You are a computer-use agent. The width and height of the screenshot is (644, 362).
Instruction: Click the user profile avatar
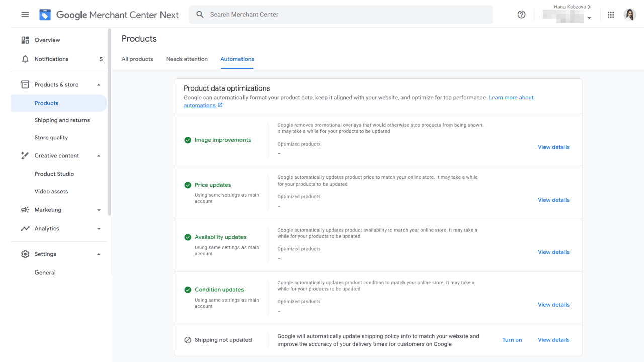click(629, 15)
